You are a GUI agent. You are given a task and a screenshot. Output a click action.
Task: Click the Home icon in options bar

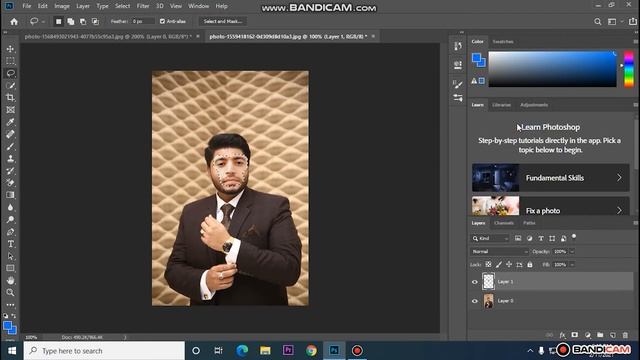point(14,22)
